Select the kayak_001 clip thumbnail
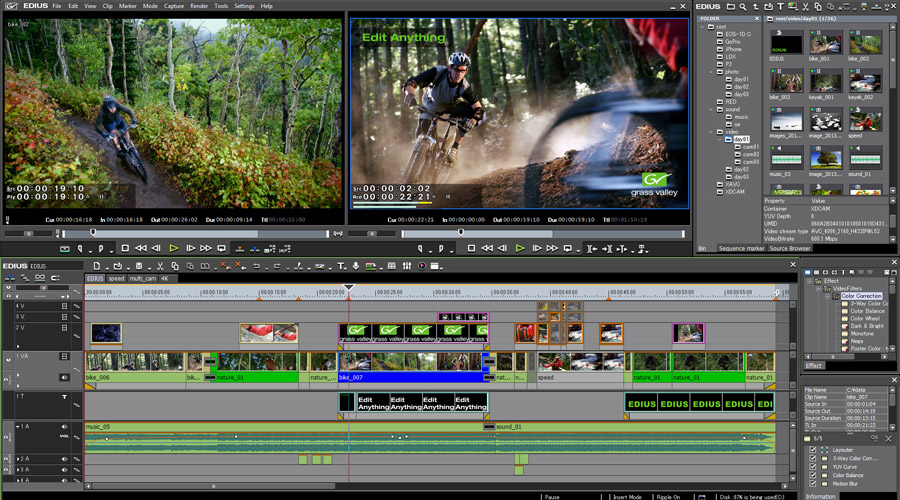 coord(825,82)
